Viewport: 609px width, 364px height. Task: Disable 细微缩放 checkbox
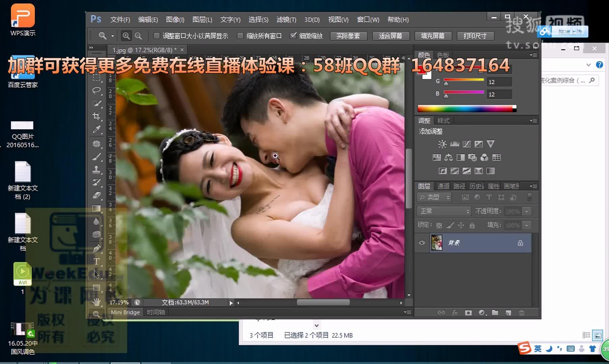pyautogui.click(x=294, y=36)
